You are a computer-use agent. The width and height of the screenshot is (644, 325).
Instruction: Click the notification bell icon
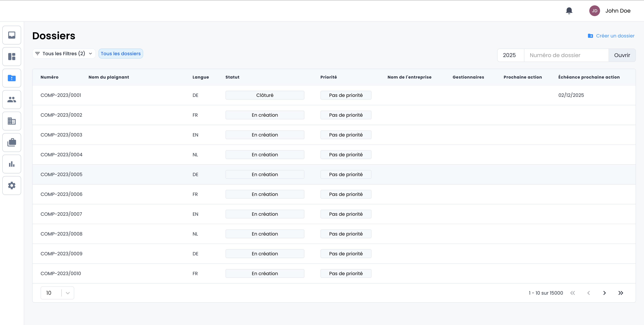pos(569,11)
